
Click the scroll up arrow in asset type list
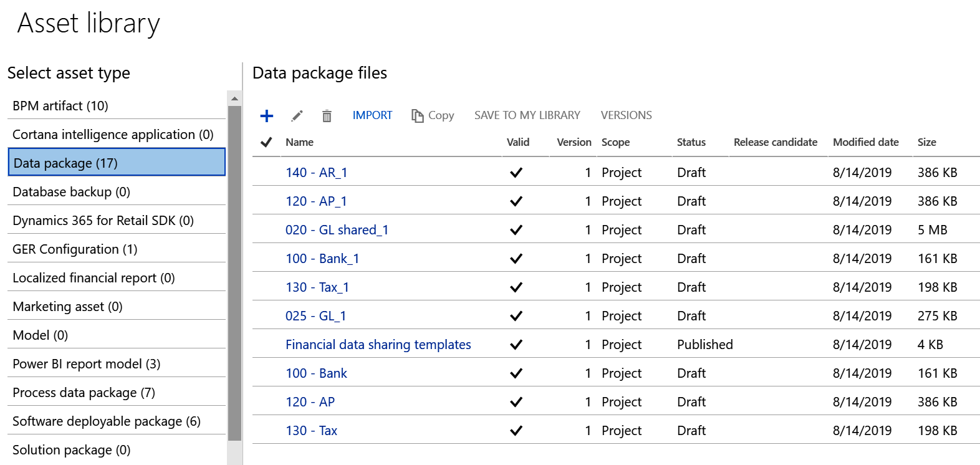(234, 98)
